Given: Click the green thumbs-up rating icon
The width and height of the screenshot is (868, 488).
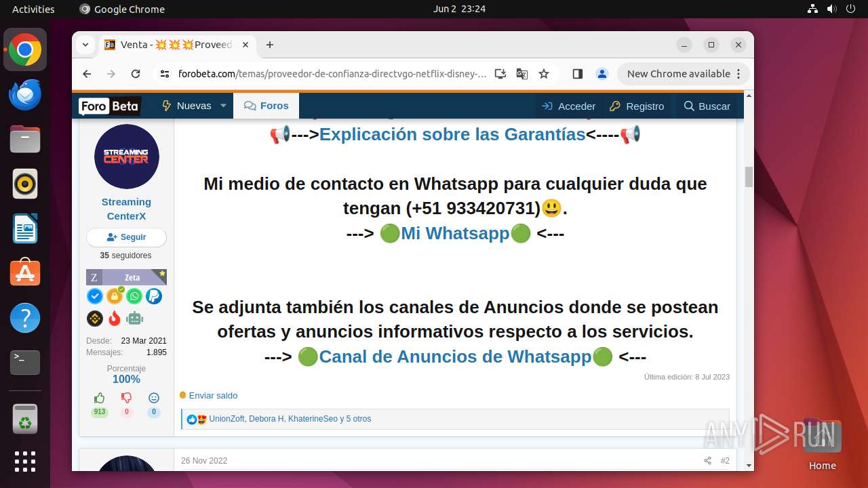Looking at the screenshot, I should pyautogui.click(x=100, y=398).
